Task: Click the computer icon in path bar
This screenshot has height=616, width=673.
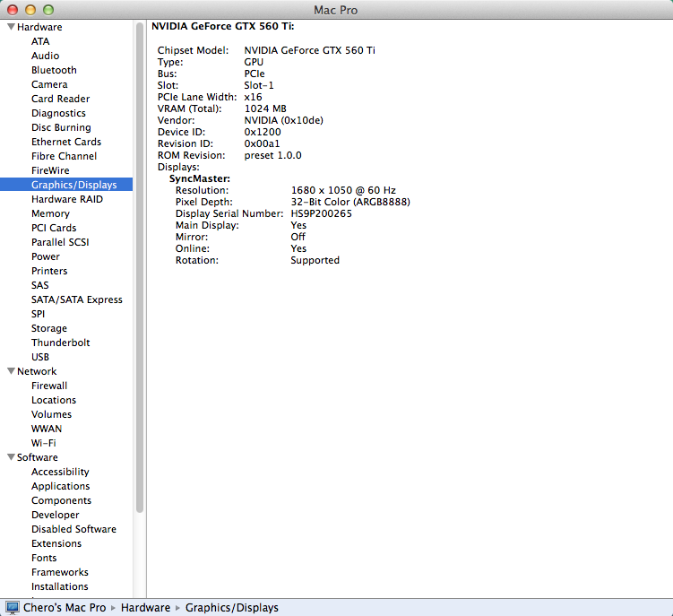Action: pyautogui.click(x=13, y=608)
